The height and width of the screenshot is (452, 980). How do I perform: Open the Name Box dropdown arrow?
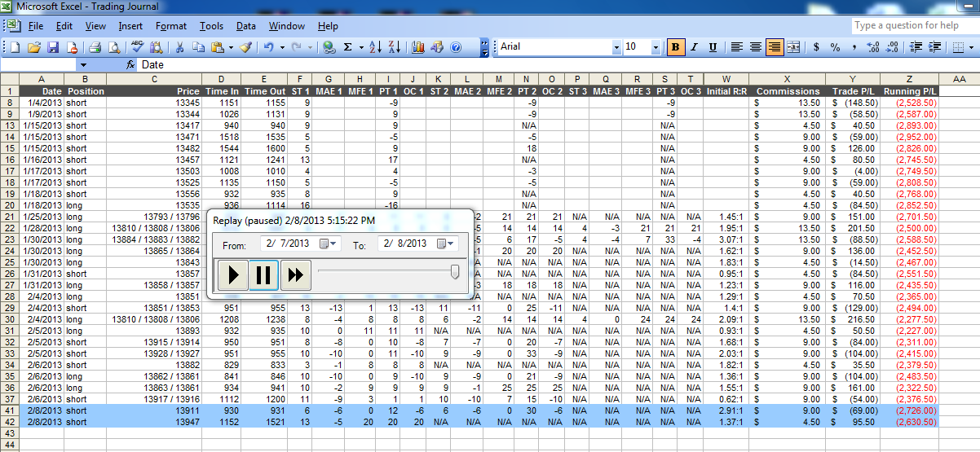(x=82, y=64)
